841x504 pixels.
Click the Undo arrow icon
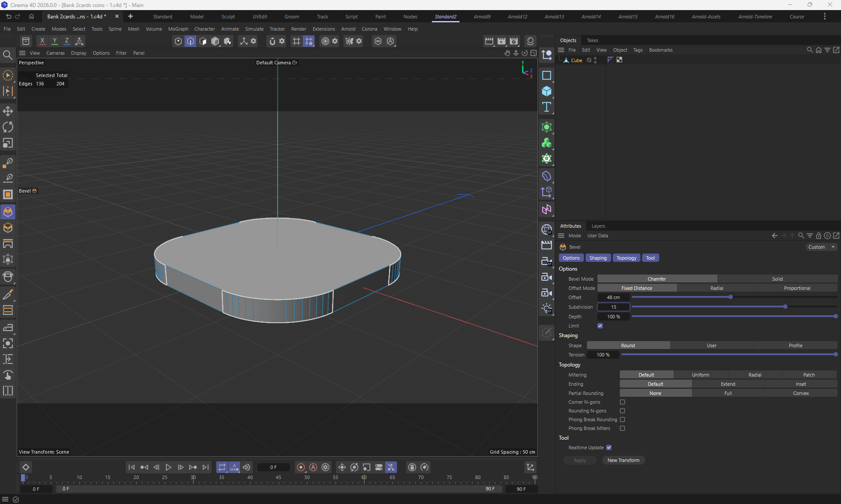click(8, 16)
